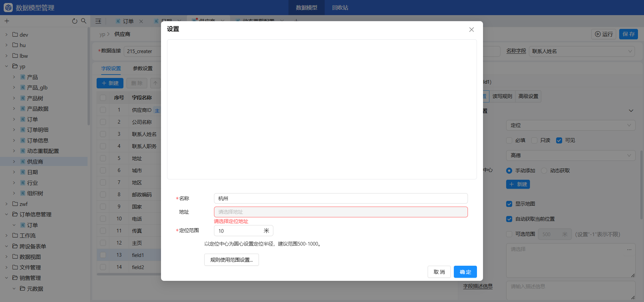This screenshot has height=302, width=644.
Task: Expand the dev folder arrow
Action: tap(6, 35)
